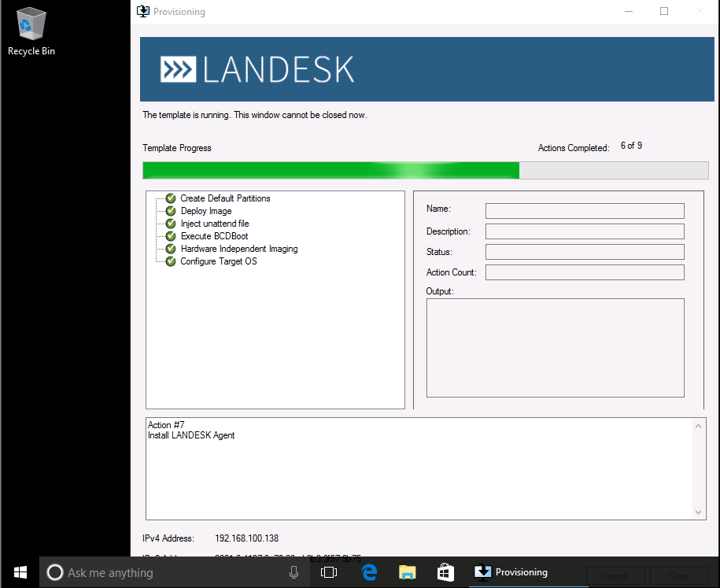
Task: Open File Explorer from the taskbar
Action: [x=407, y=572]
